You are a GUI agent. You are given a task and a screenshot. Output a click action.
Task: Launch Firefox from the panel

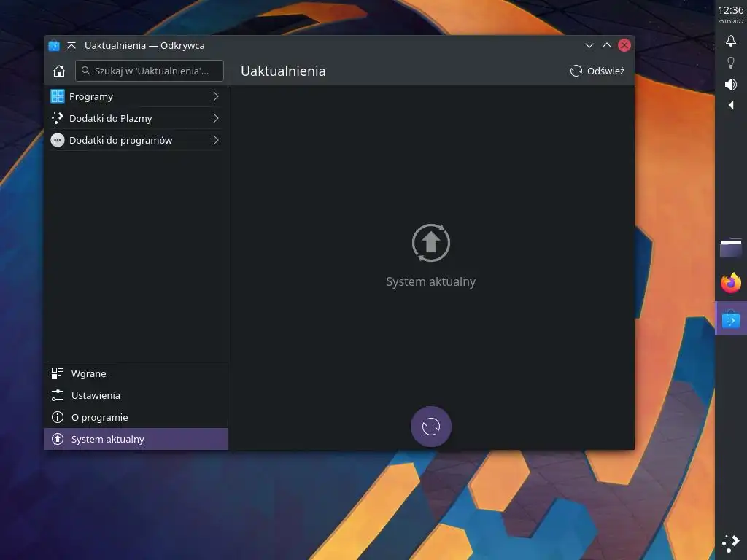tap(731, 284)
